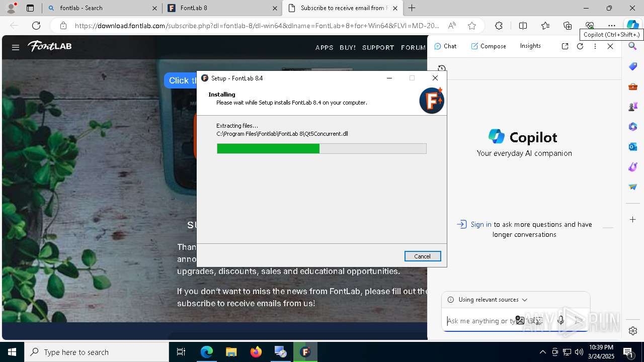Open FontLab setup taskbar icon

click(305, 352)
